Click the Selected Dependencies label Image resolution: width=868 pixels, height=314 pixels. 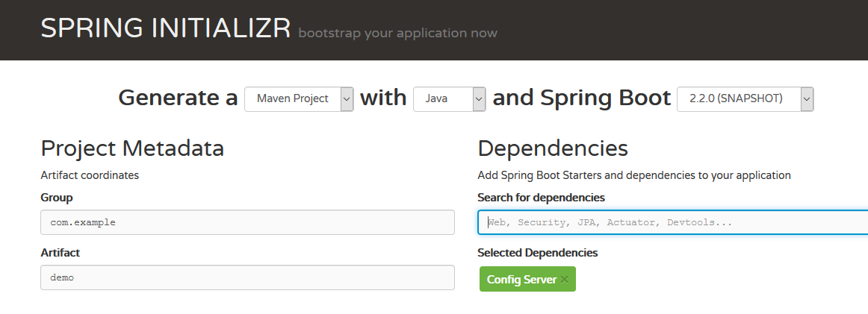[538, 253]
